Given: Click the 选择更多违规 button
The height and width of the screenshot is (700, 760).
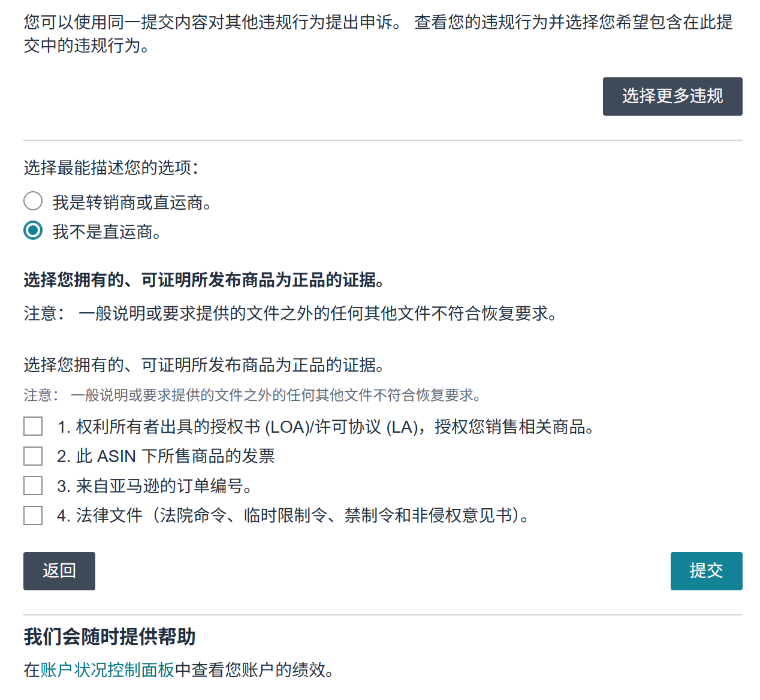Looking at the screenshot, I should pyautogui.click(x=672, y=96).
